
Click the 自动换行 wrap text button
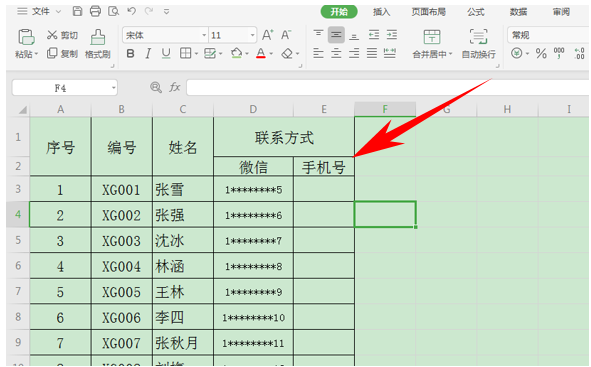tap(479, 44)
